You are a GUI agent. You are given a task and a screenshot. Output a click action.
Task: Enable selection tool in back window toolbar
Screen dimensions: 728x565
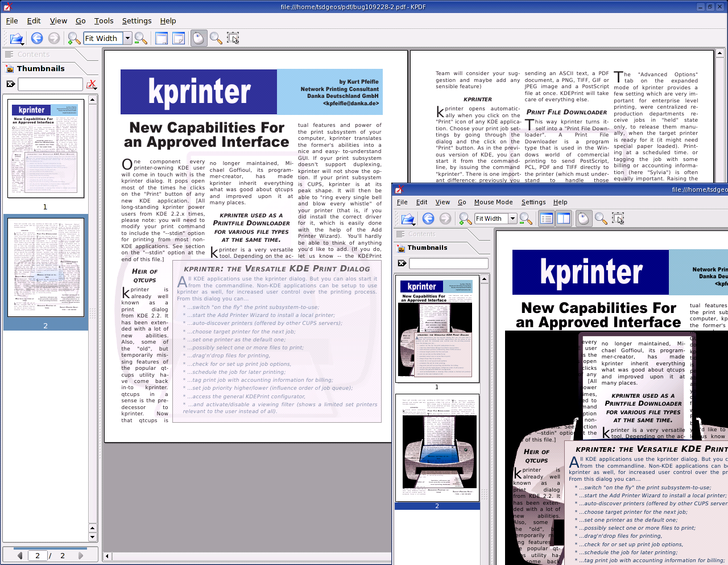[x=233, y=38]
